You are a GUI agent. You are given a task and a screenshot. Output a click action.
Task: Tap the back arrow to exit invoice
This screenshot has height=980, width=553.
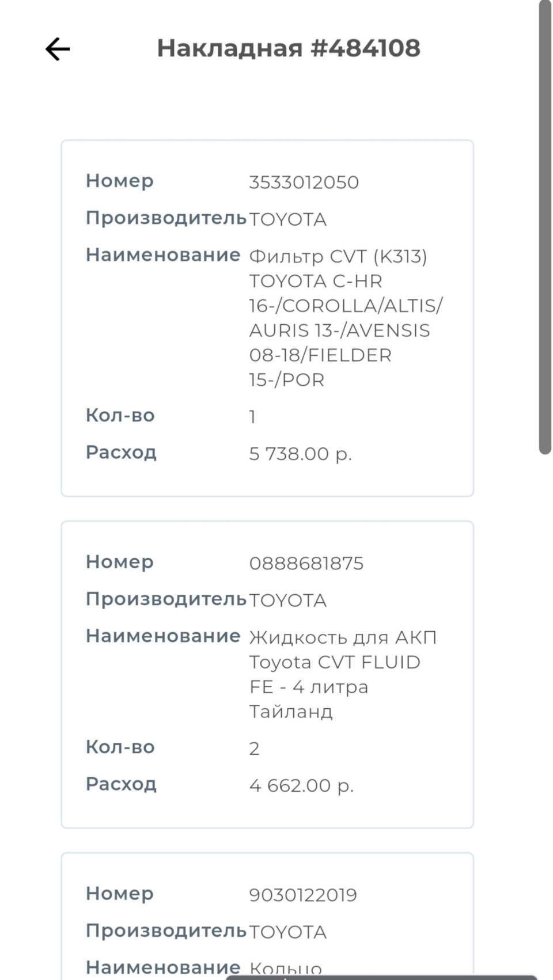pos(57,50)
